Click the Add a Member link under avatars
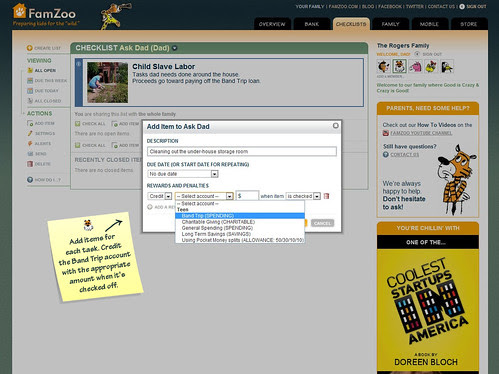Screen dimensions: 499x374 pyautogui.click(x=390, y=76)
